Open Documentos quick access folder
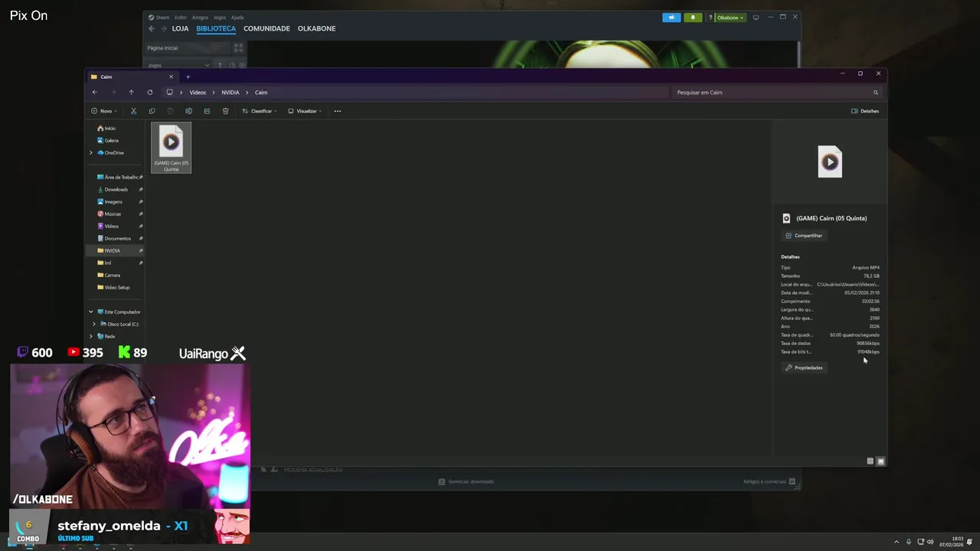This screenshot has height=551, width=980. pyautogui.click(x=114, y=239)
